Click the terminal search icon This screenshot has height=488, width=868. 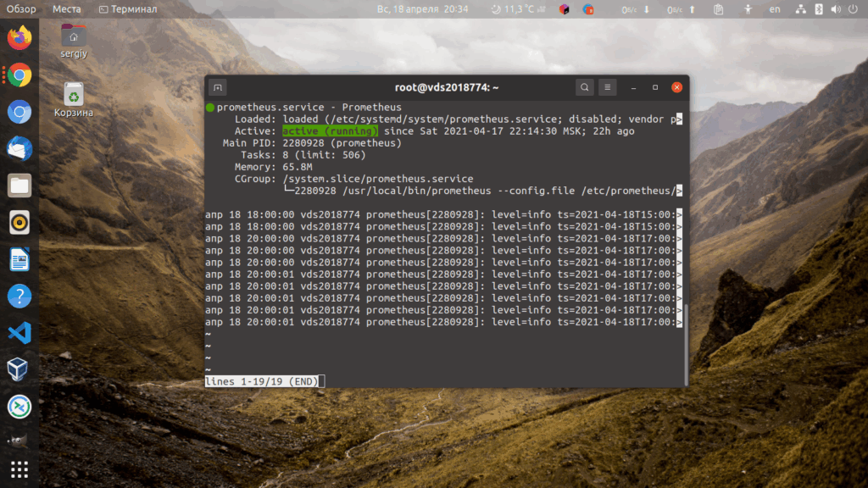pyautogui.click(x=585, y=87)
